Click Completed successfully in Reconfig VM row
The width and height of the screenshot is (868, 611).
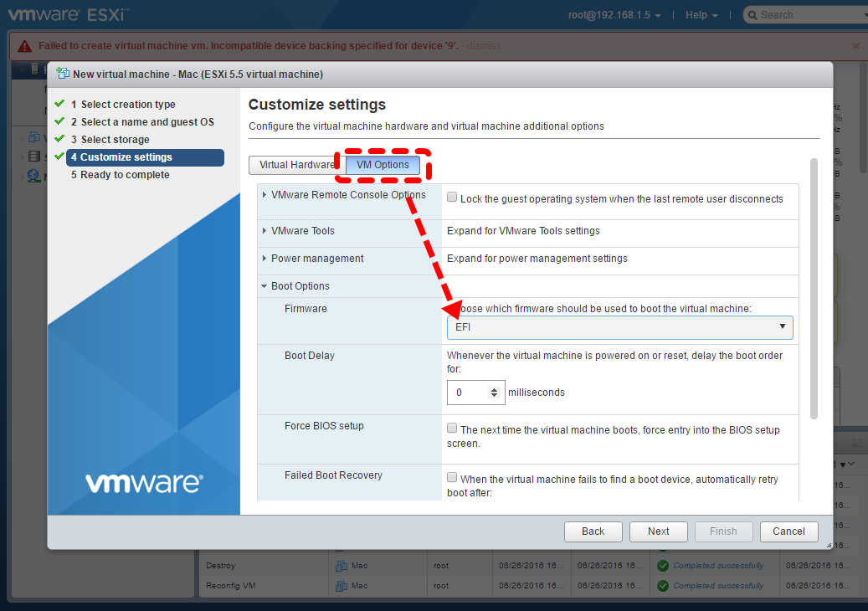tap(718, 586)
